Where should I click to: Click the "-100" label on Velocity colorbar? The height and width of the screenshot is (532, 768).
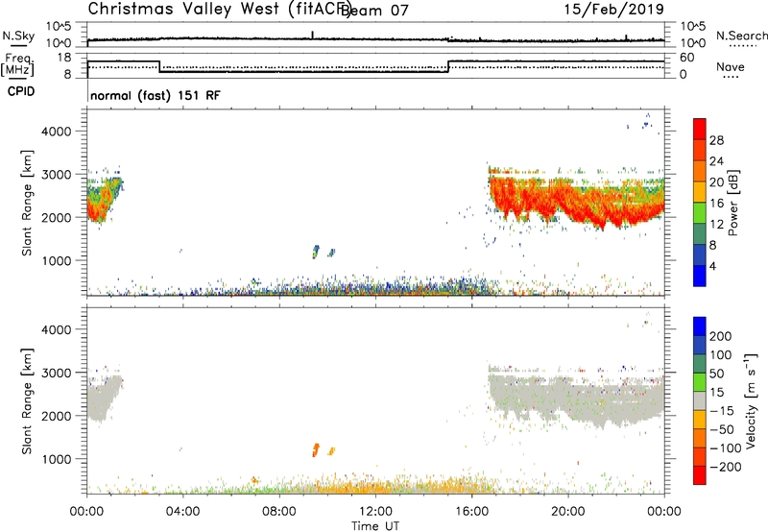pyautogui.click(x=726, y=447)
